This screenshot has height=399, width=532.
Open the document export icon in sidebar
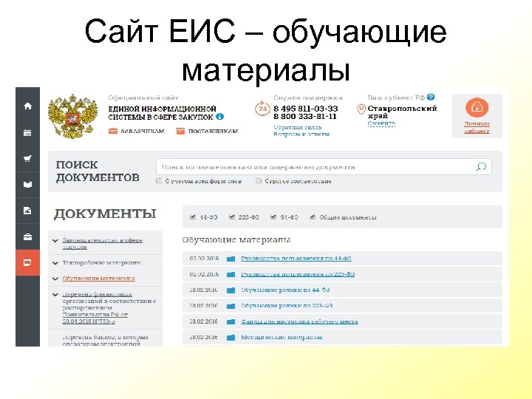(x=27, y=211)
